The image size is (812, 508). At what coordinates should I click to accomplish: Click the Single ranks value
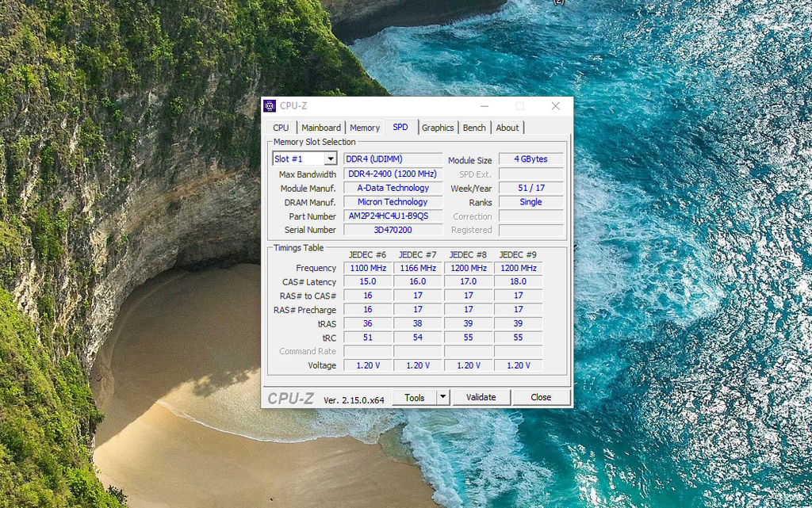coord(530,202)
